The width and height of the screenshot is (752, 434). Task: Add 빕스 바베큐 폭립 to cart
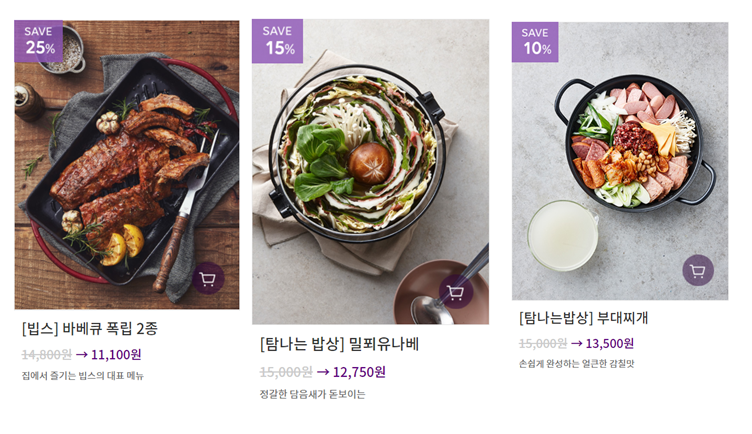click(208, 278)
